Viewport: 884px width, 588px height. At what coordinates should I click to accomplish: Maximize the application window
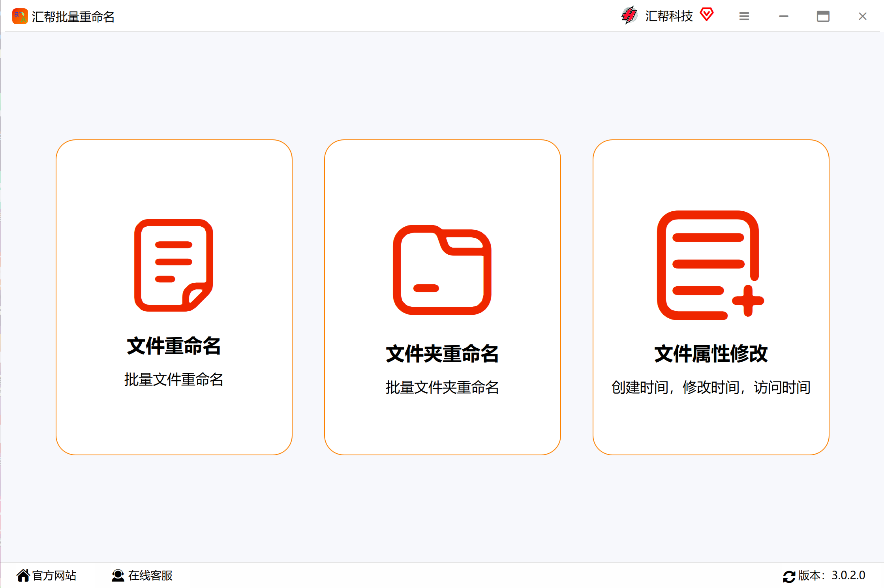823,16
